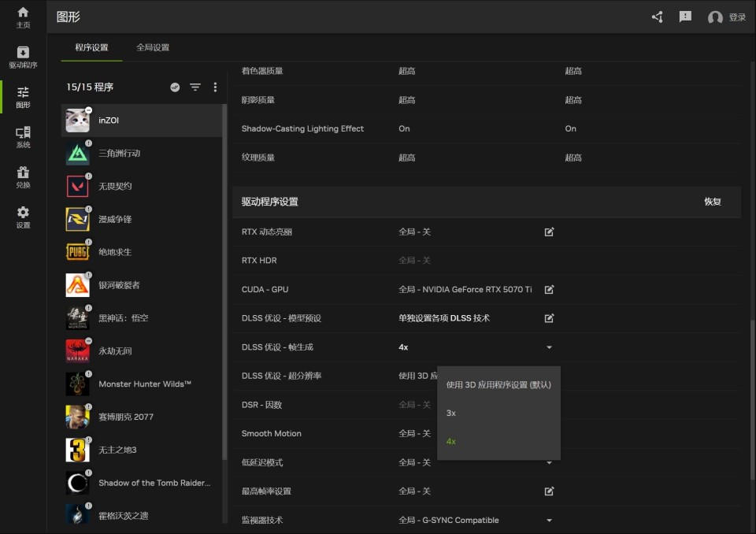Select the 漫威争锋 game icon
Image resolution: width=756 pixels, height=534 pixels.
click(x=78, y=219)
